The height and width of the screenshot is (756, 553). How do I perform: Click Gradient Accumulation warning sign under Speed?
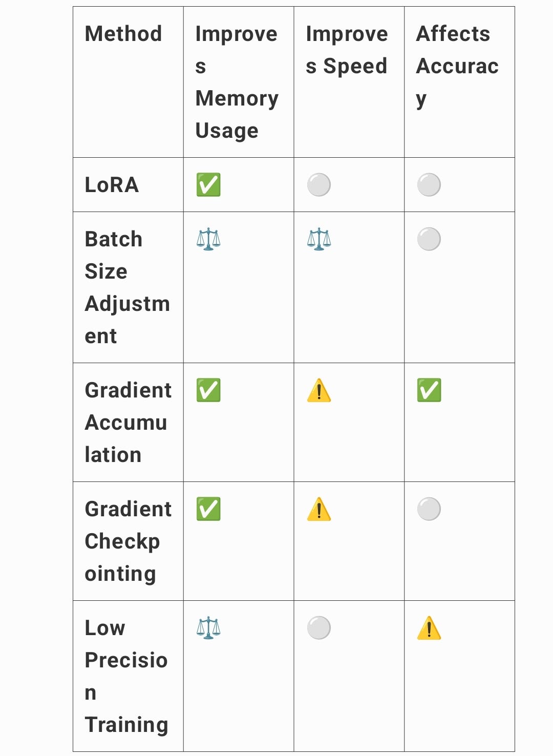click(x=319, y=390)
